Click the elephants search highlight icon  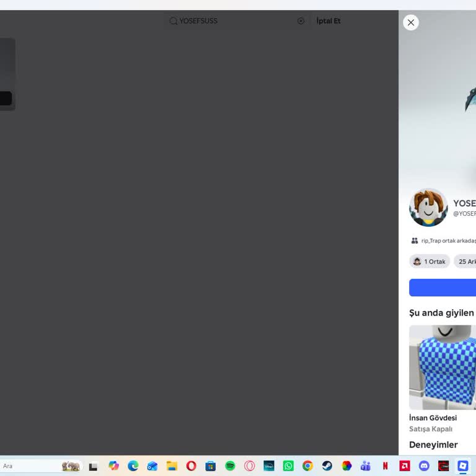pos(71,466)
